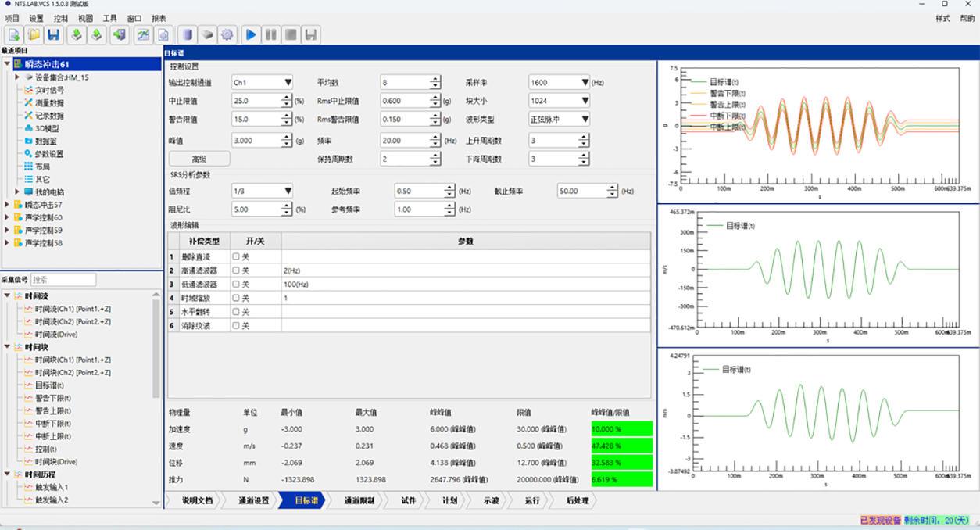980x530 pixels.
Task: Click the 搜索 field in 采集信号 panel
Action: pos(63,280)
